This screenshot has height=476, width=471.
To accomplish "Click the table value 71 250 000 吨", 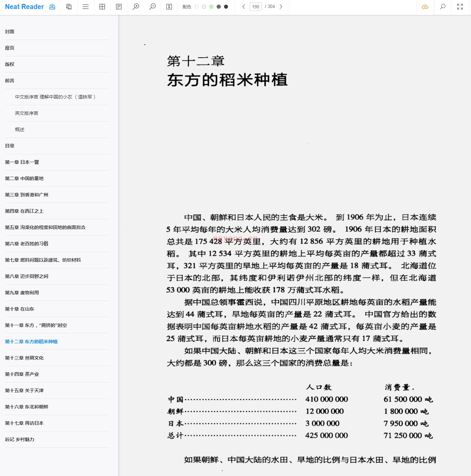I will point(408,435).
